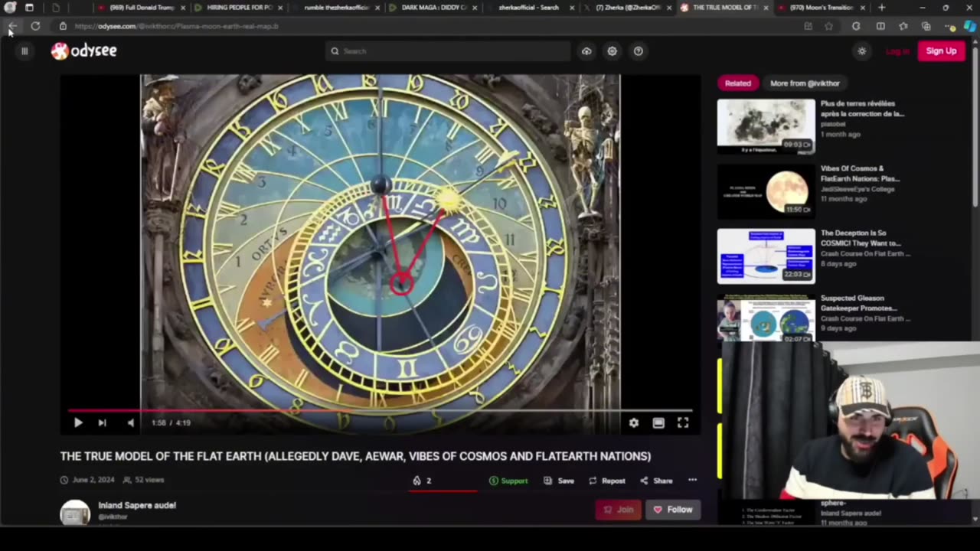Open the help question mark icon

click(639, 51)
